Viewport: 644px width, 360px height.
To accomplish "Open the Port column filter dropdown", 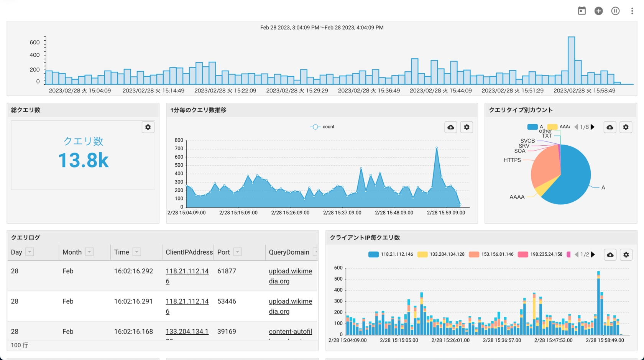I will point(238,252).
